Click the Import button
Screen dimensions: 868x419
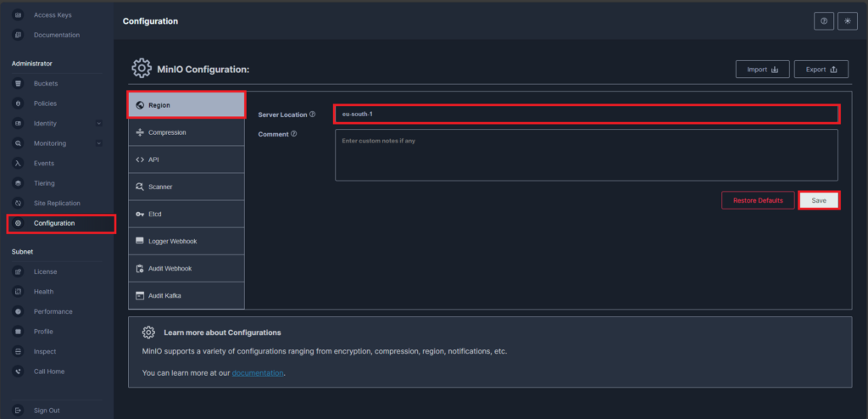762,70
